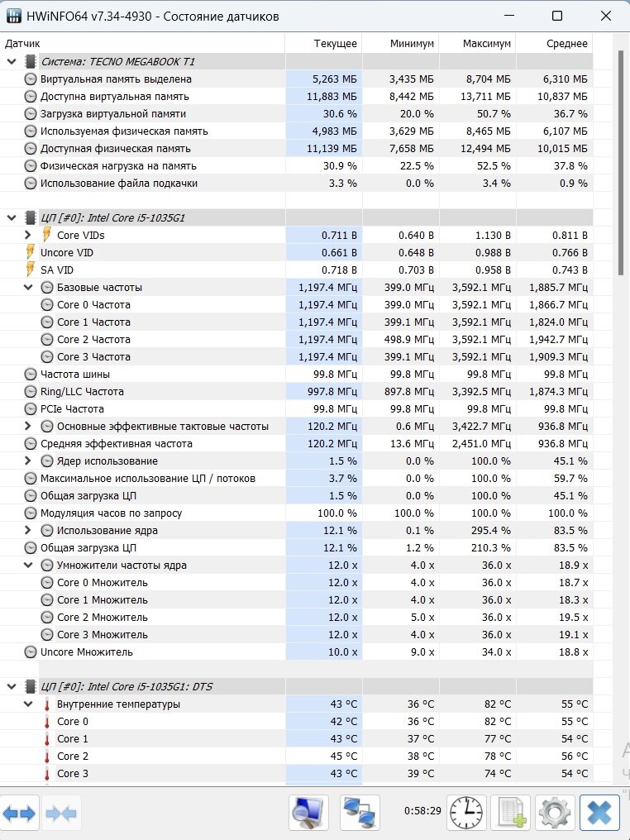Click the collapse layout arrows icon
Viewport: 630px width, 840px height.
pyautogui.click(x=60, y=814)
